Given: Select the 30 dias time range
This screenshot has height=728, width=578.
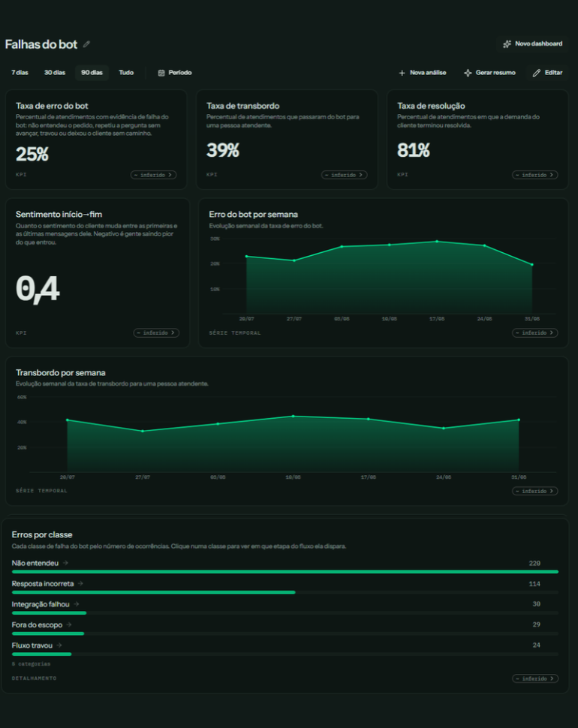Looking at the screenshot, I should pyautogui.click(x=55, y=73).
